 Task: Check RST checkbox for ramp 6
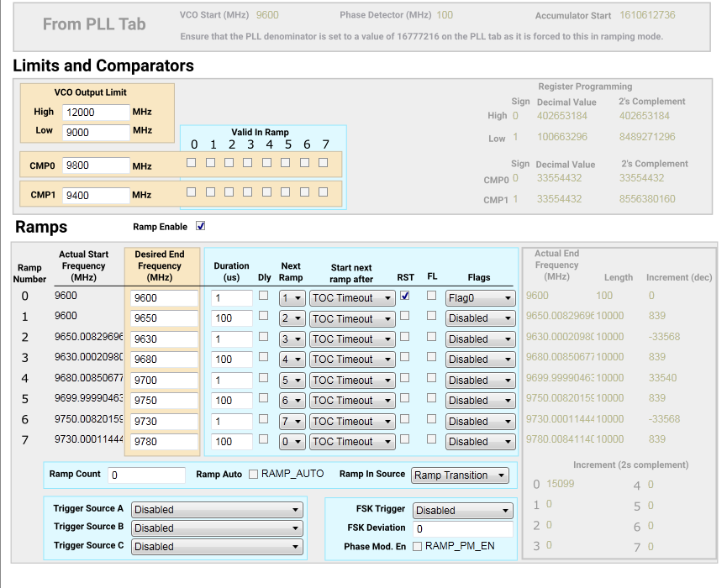405,419
